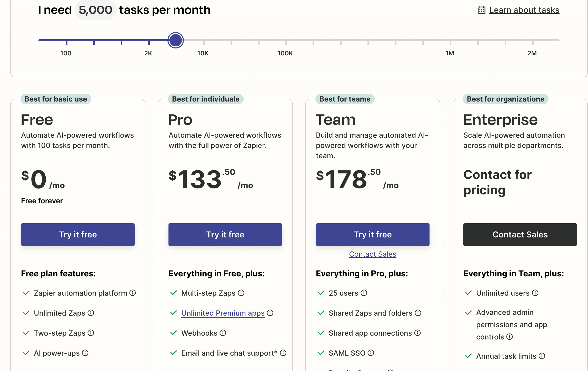This screenshot has width=588, height=371.
Task: Open info icon for Email and live chat support
Action: (283, 353)
